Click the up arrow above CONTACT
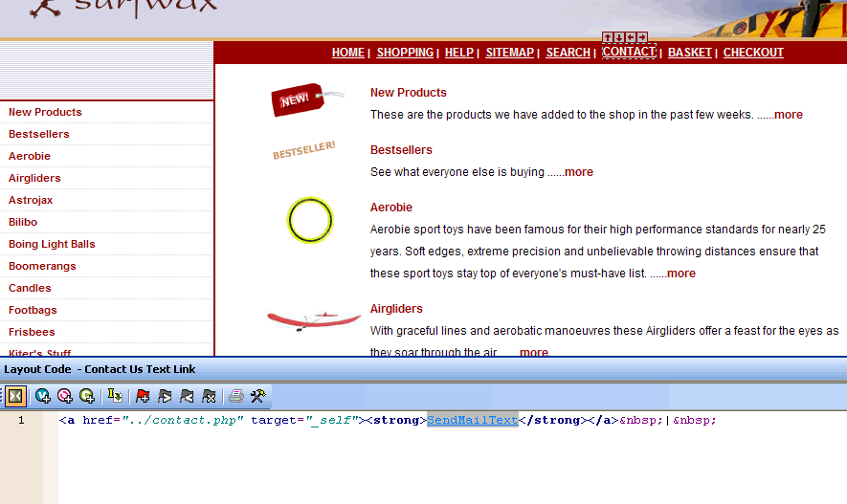 click(608, 38)
